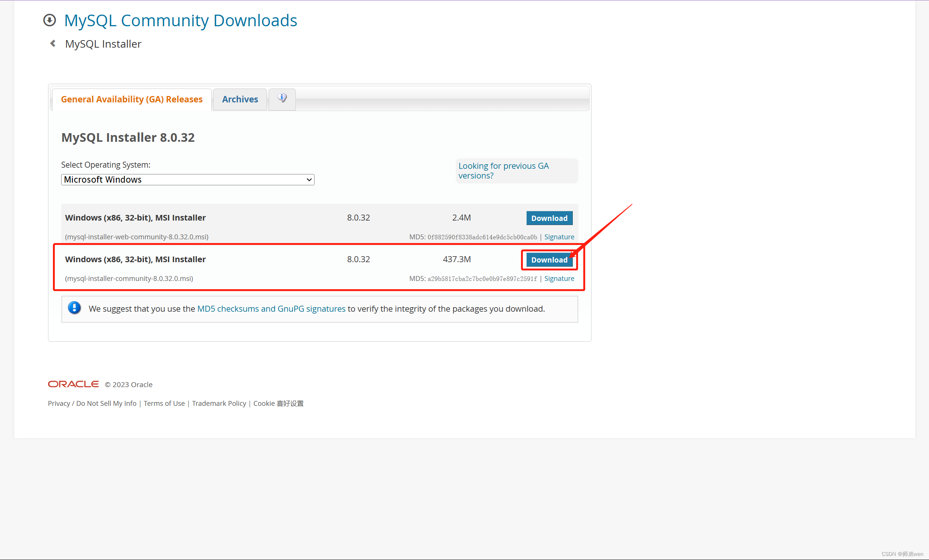The width and height of the screenshot is (929, 560).
Task: Click the Terms of Use footer link
Action: click(x=163, y=404)
